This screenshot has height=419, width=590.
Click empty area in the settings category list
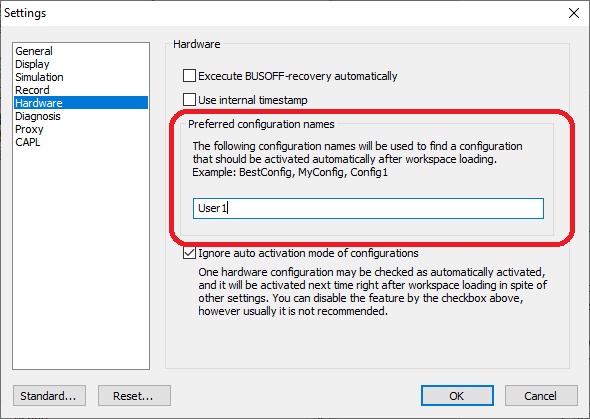coord(81,256)
